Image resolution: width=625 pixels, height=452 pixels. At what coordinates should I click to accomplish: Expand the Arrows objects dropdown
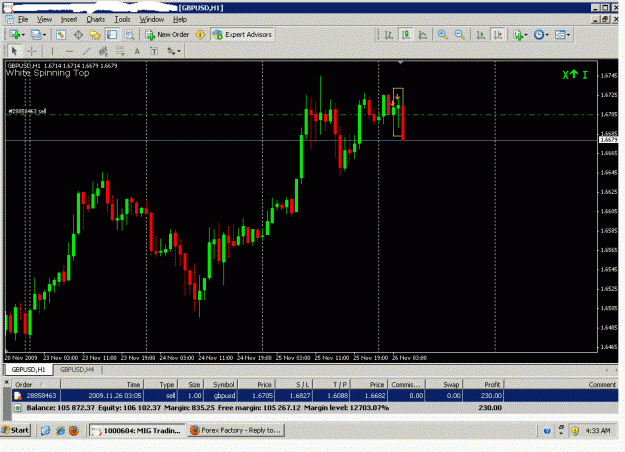[x=173, y=51]
